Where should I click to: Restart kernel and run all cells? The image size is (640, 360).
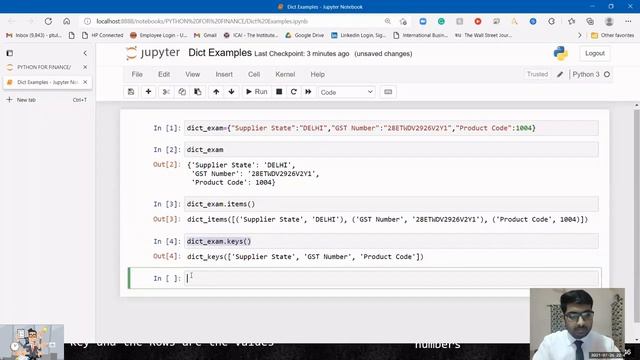[308, 92]
